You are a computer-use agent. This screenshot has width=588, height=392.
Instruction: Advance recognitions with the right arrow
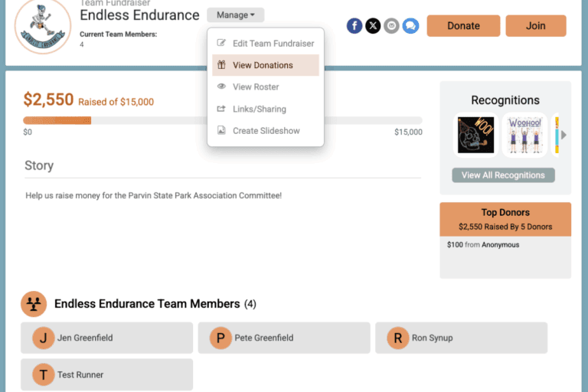pyautogui.click(x=563, y=135)
